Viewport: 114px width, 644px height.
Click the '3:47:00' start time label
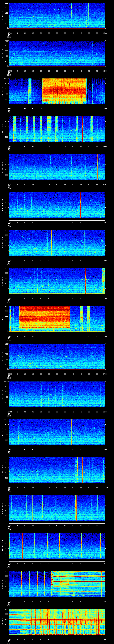[9, 33]
